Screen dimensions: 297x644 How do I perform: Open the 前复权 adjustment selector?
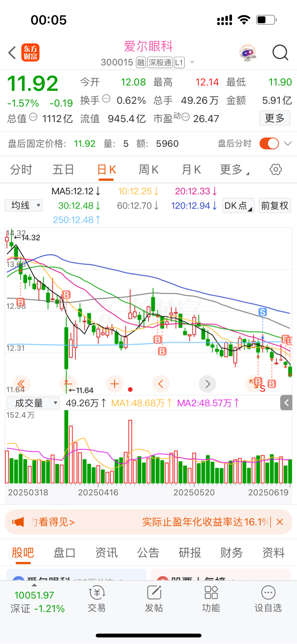pyautogui.click(x=275, y=206)
